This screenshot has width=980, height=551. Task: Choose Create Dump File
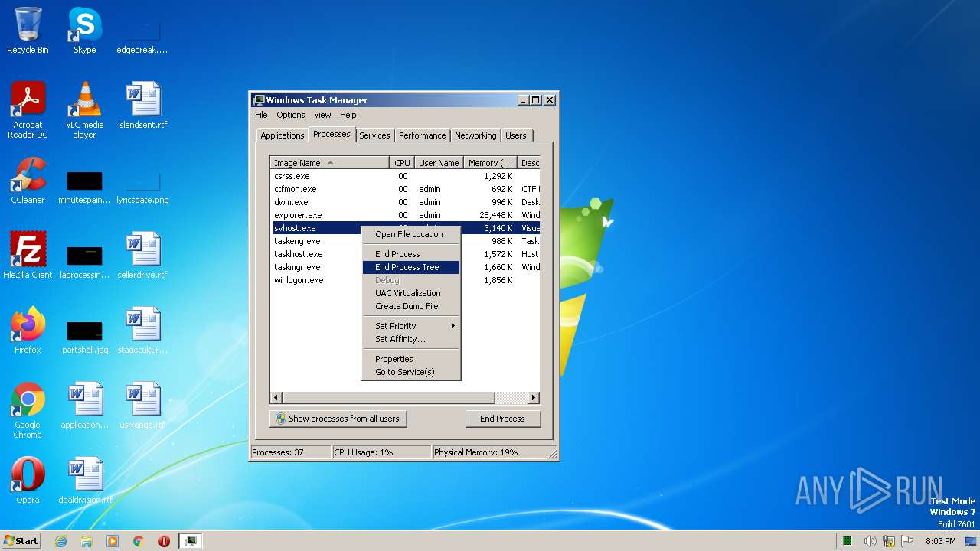[410, 306]
